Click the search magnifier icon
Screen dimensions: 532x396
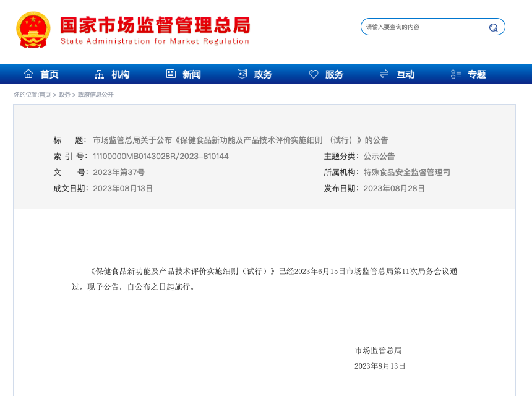pyautogui.click(x=493, y=27)
